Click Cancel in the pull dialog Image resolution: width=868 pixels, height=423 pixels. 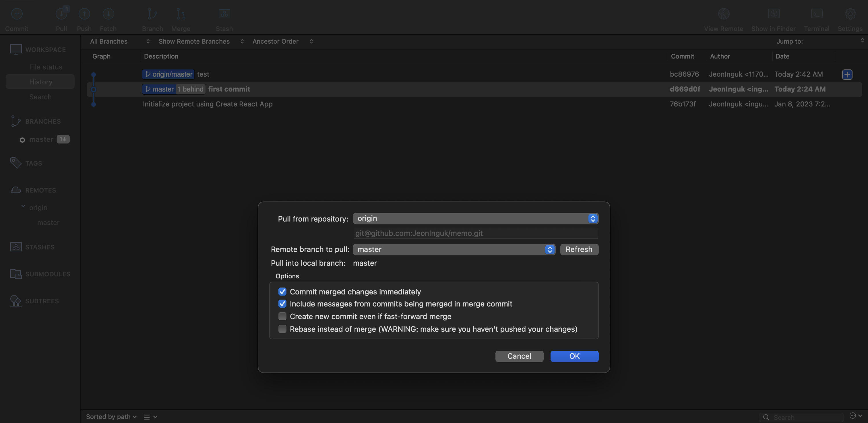click(519, 356)
